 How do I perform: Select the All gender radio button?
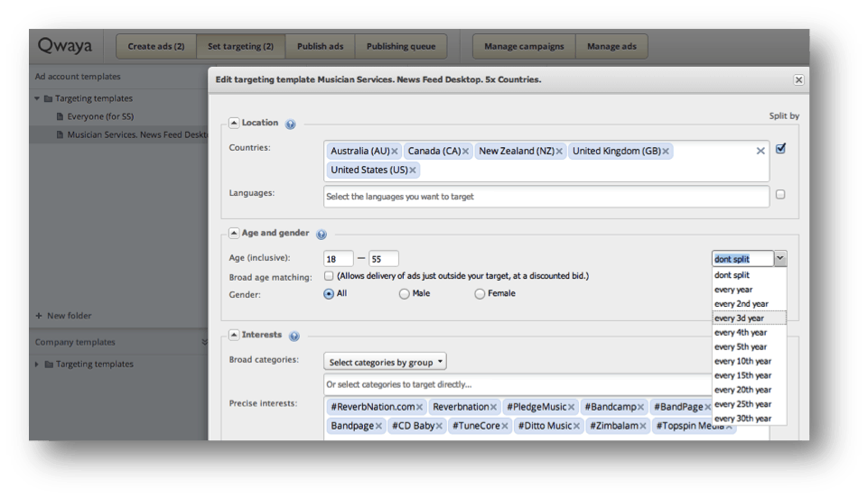(x=329, y=294)
